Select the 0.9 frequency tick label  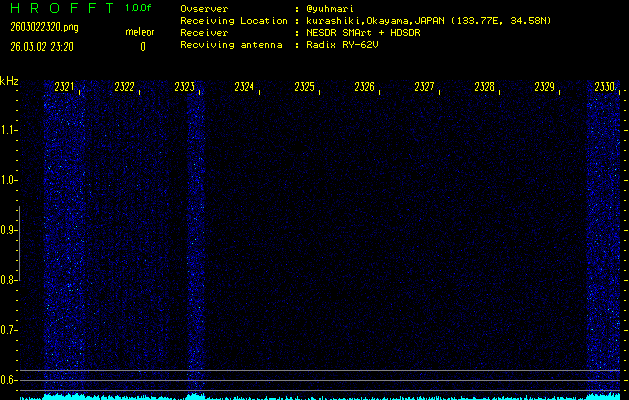pyautogui.click(x=10, y=230)
